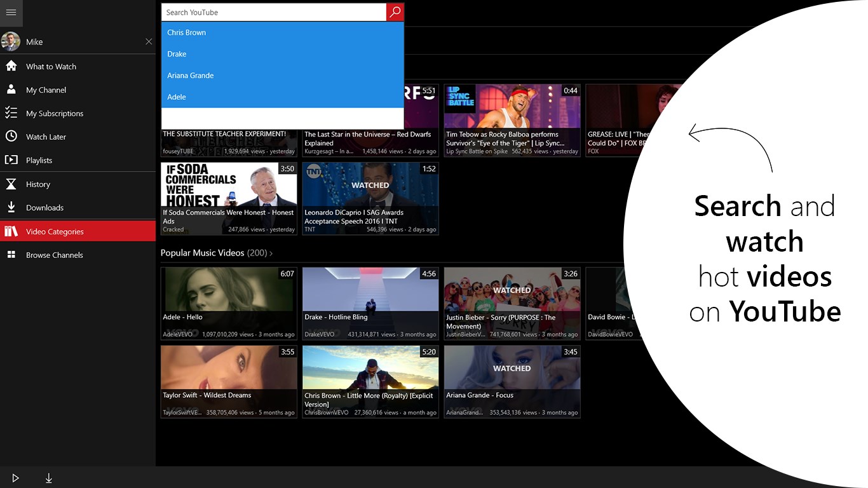The width and height of the screenshot is (868, 488).
Task: Play Tim Tebow Lip Sync Battle video
Action: pyautogui.click(x=512, y=121)
